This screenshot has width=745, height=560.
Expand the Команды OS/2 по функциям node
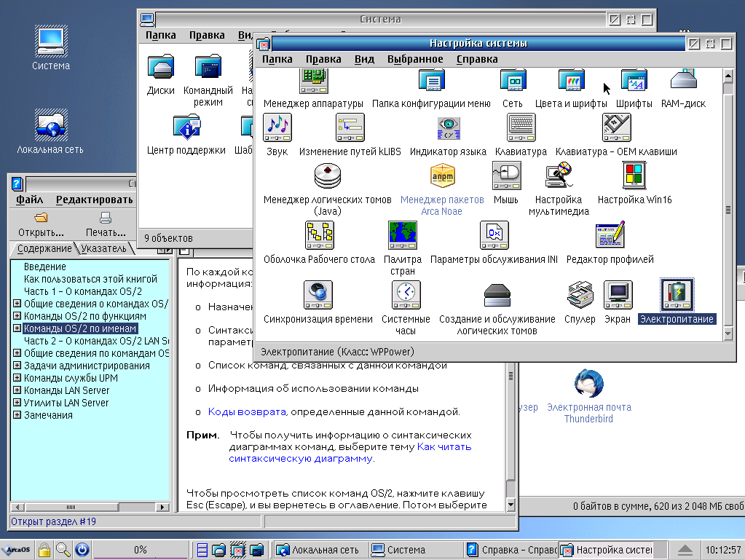click(17, 316)
